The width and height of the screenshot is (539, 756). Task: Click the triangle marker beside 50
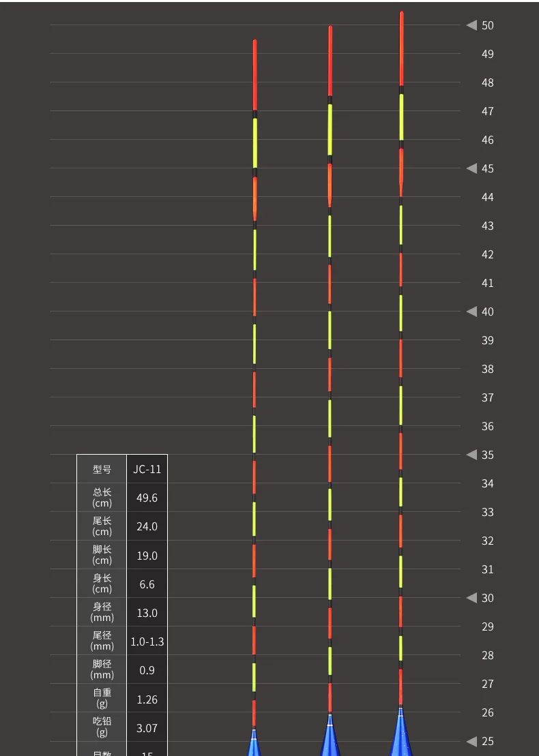click(471, 25)
